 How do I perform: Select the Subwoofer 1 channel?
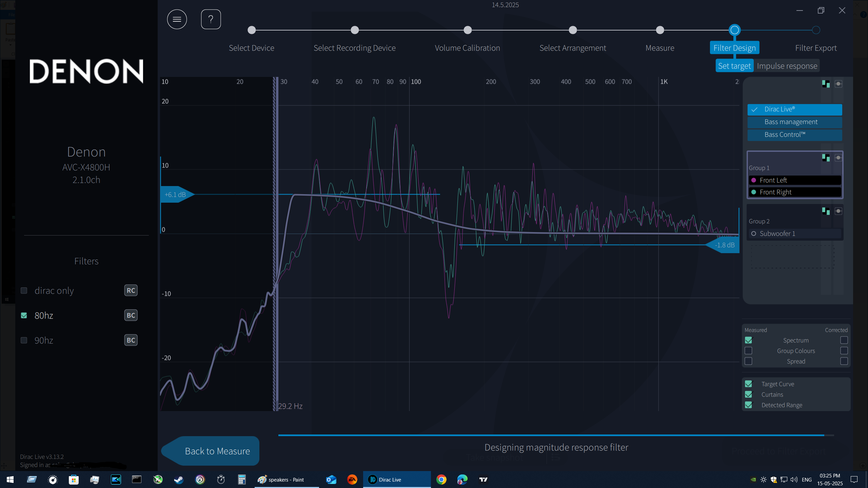[795, 233]
